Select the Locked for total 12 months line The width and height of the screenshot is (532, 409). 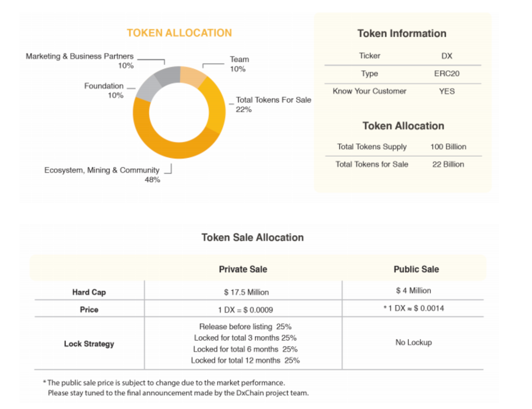[245, 360]
